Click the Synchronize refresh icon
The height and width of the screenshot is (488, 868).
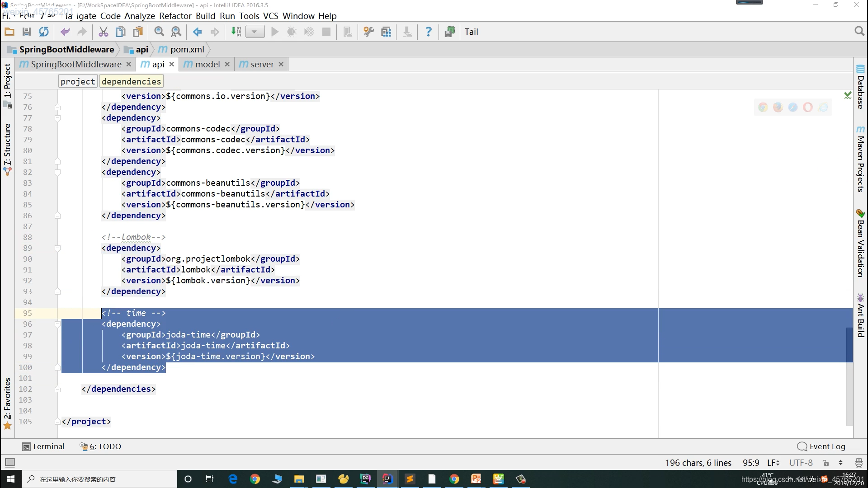44,32
